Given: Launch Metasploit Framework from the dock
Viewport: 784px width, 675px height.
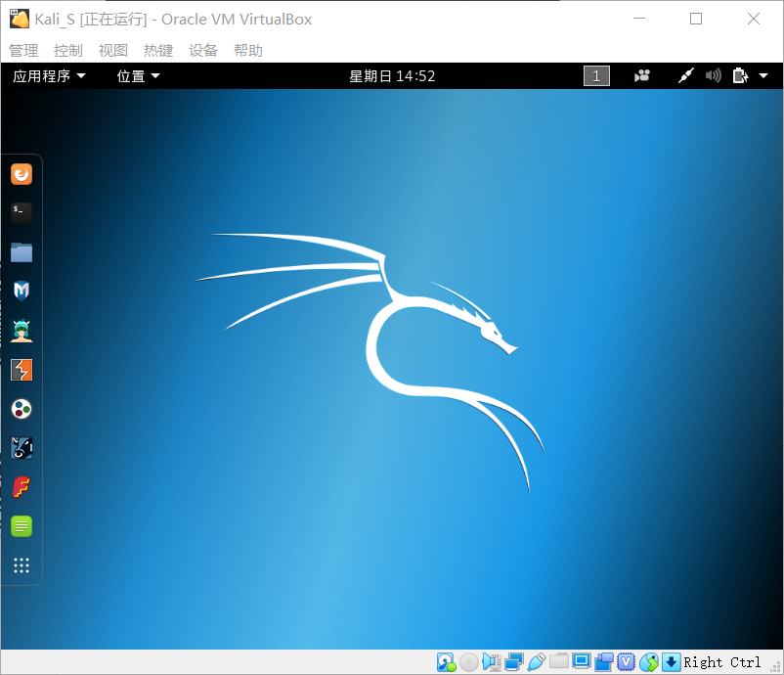Looking at the screenshot, I should [x=22, y=291].
